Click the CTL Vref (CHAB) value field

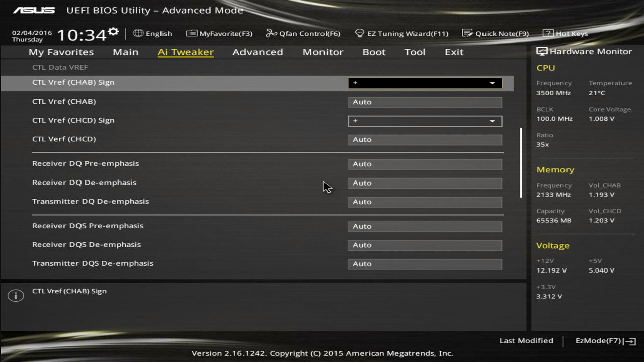425,102
